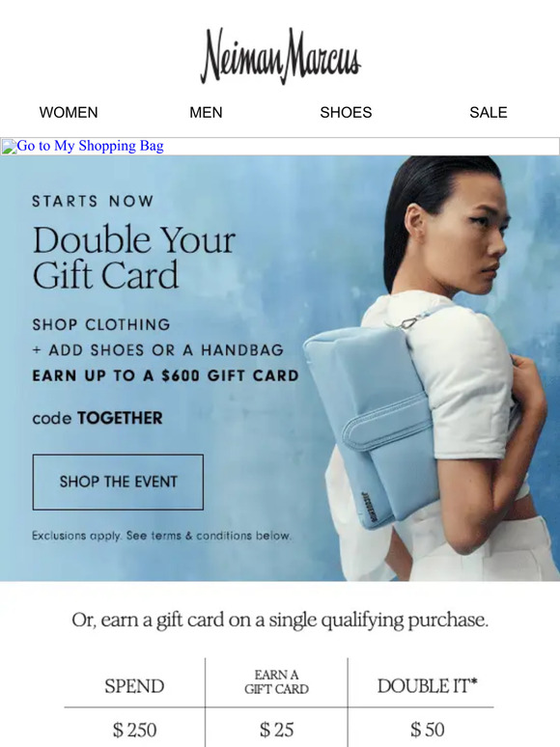560x747 pixels.
Task: Click the DOUBLE IT* column header
Action: click(427, 686)
